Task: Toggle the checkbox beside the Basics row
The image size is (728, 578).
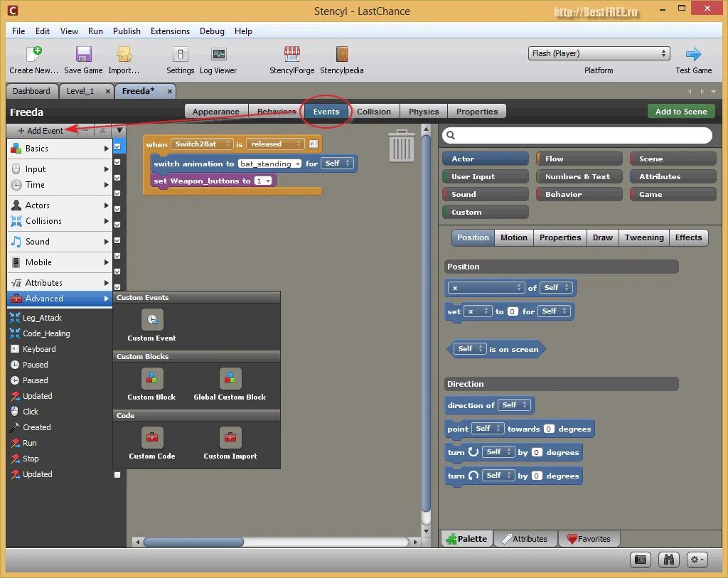Action: [117, 146]
